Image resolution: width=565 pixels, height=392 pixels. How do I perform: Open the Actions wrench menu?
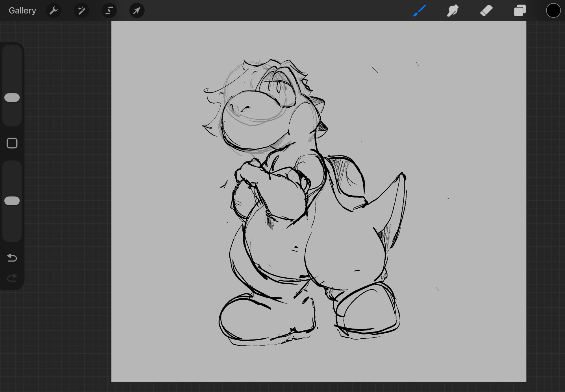53,10
